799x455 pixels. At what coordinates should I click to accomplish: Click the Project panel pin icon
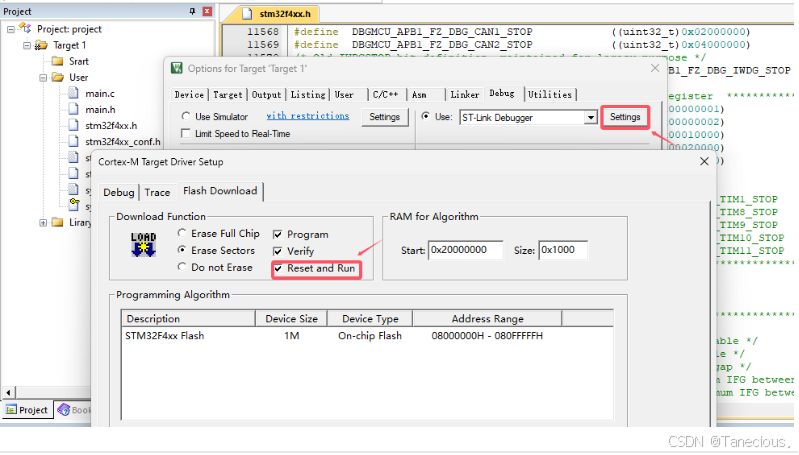192,11
